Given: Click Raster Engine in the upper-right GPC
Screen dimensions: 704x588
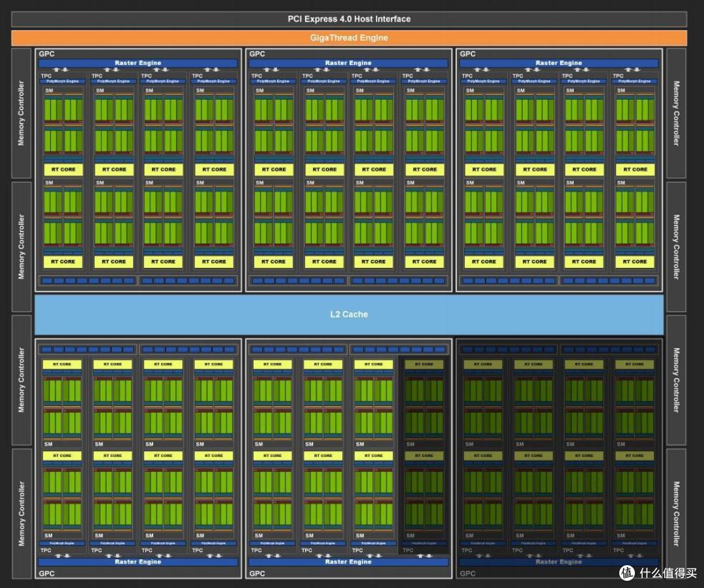Looking at the screenshot, I should click(559, 63).
